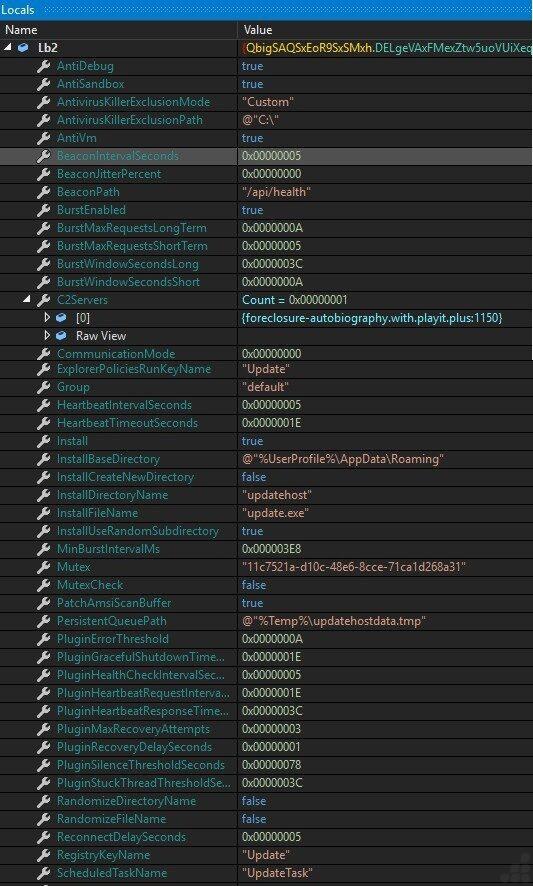This screenshot has height=886, width=533.
Task: Click the blue cube icon beside [0] entry
Action: pyautogui.click(x=61, y=318)
